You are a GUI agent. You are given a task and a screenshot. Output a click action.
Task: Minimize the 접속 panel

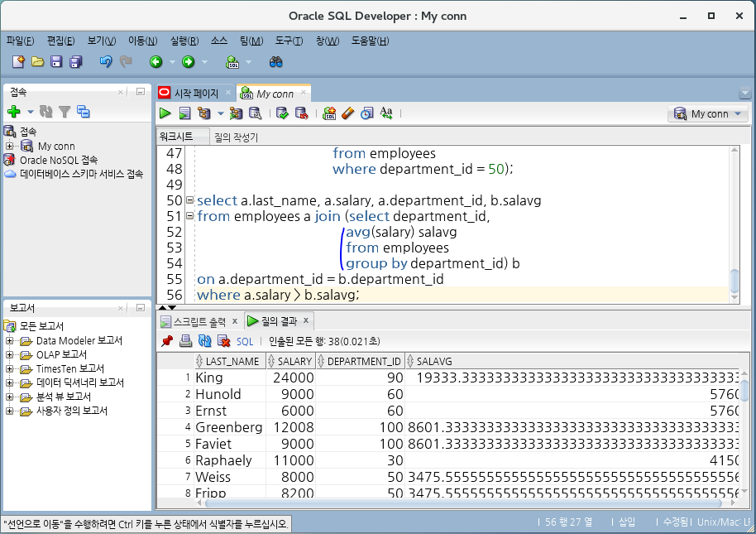tap(141, 92)
